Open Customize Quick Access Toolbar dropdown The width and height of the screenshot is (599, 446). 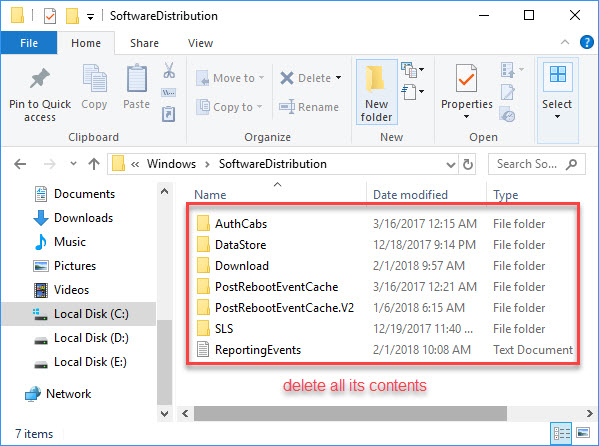tap(91, 17)
